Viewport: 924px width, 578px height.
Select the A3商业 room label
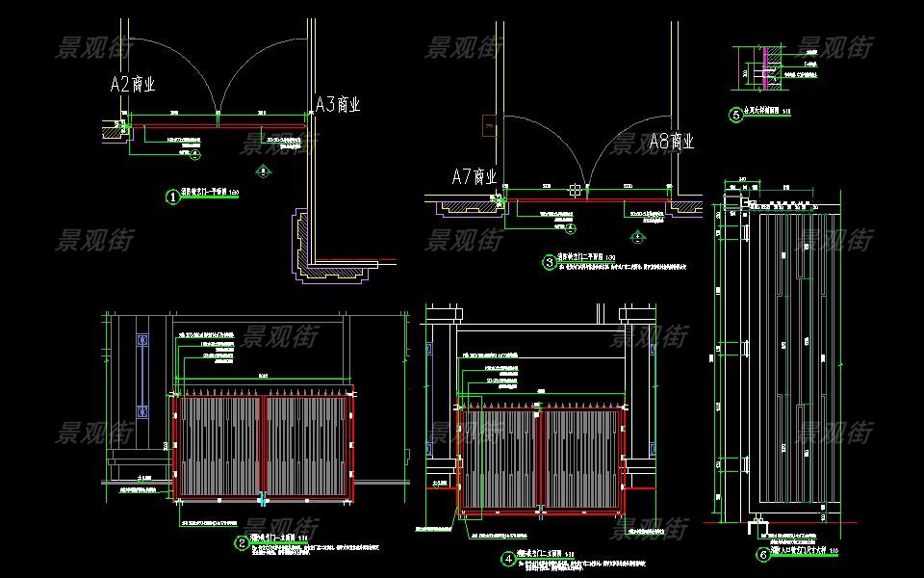(338, 104)
